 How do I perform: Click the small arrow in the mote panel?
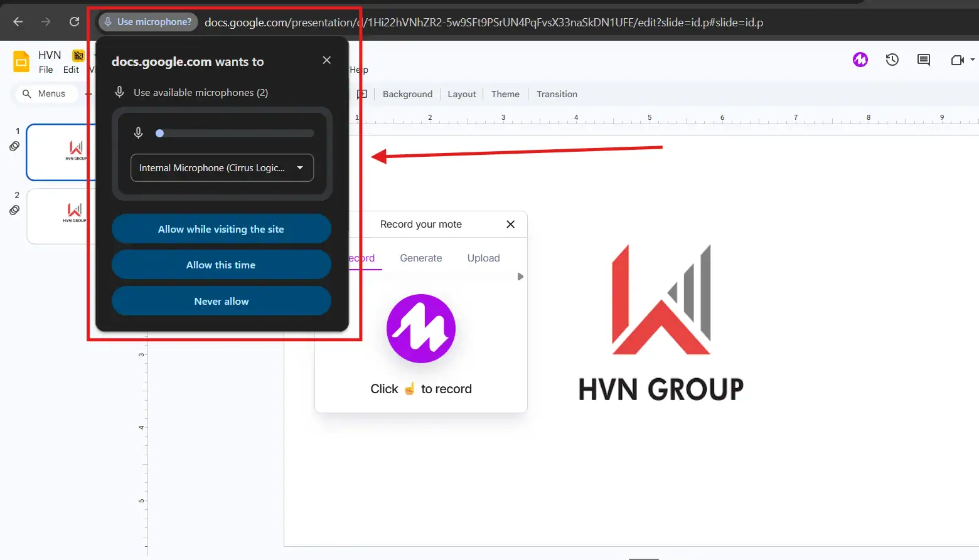pos(520,277)
